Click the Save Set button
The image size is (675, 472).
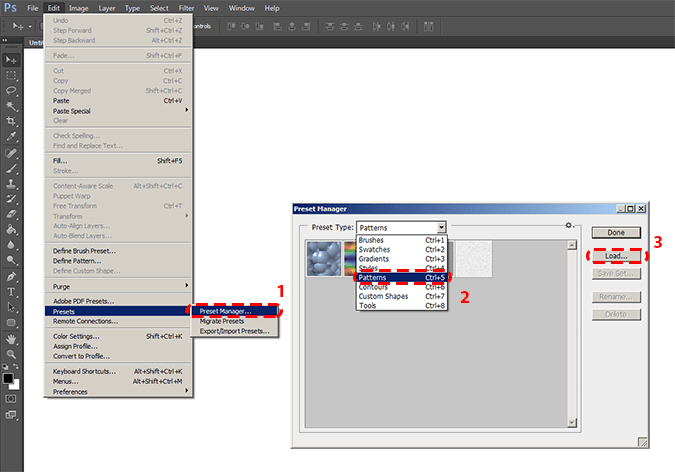click(x=616, y=273)
